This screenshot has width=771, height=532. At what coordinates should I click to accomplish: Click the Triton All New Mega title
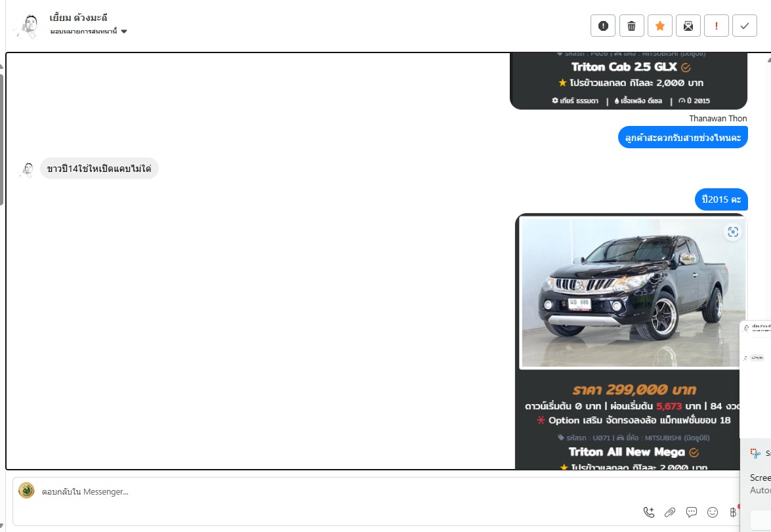coord(627,452)
